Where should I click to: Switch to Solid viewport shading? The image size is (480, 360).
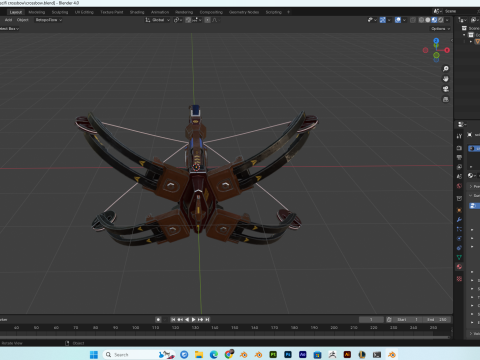coord(428,20)
